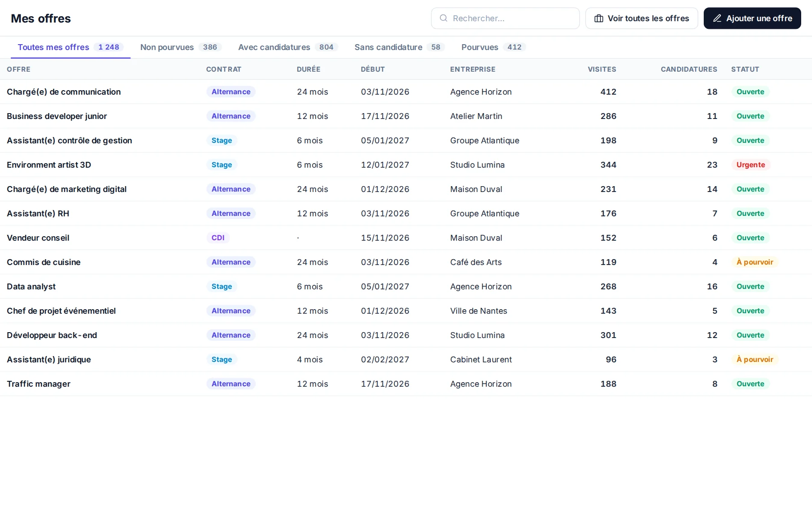Image resolution: width=812 pixels, height=512 pixels.
Task: Sort by the CONTRAT column header
Action: coord(224,69)
